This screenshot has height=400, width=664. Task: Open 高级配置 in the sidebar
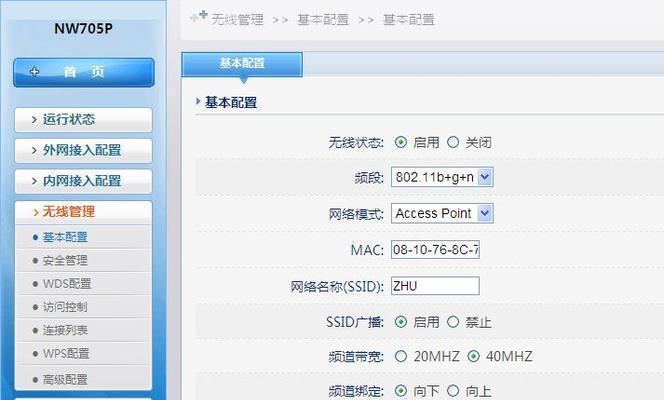click(x=65, y=380)
